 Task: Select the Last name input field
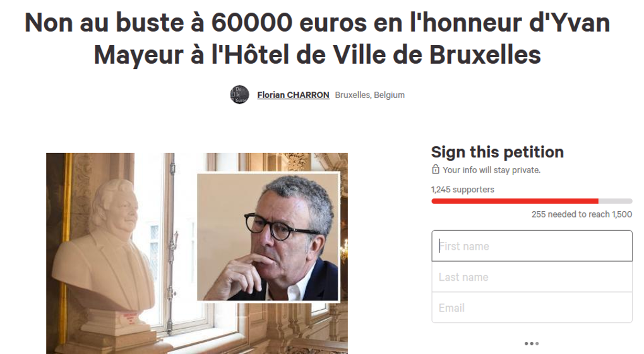pos(532,277)
